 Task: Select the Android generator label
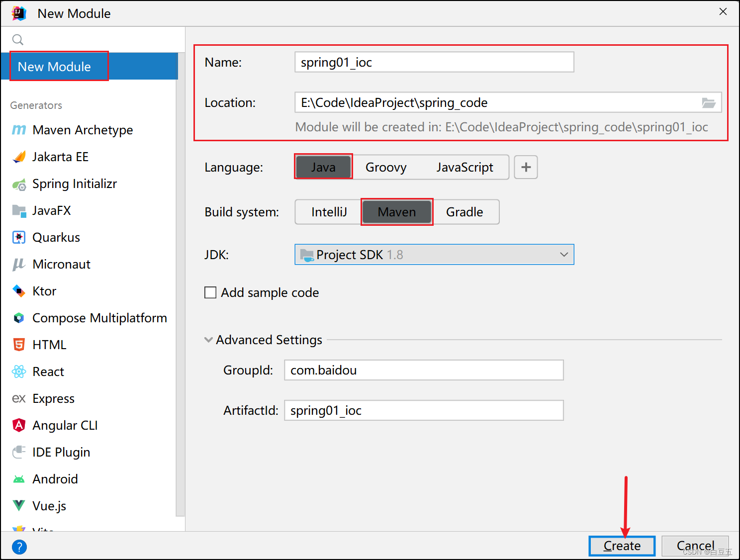pyautogui.click(x=55, y=479)
